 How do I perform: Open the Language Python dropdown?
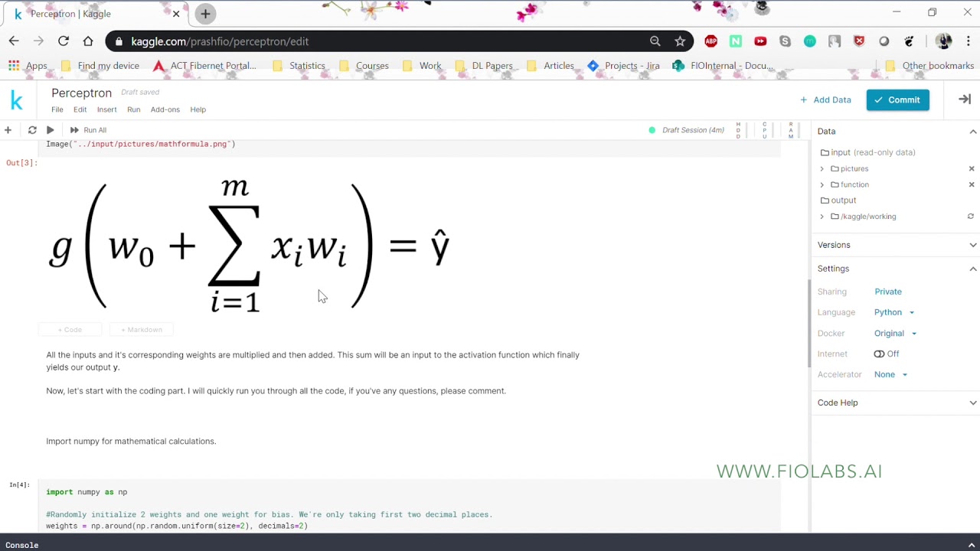[x=894, y=312]
